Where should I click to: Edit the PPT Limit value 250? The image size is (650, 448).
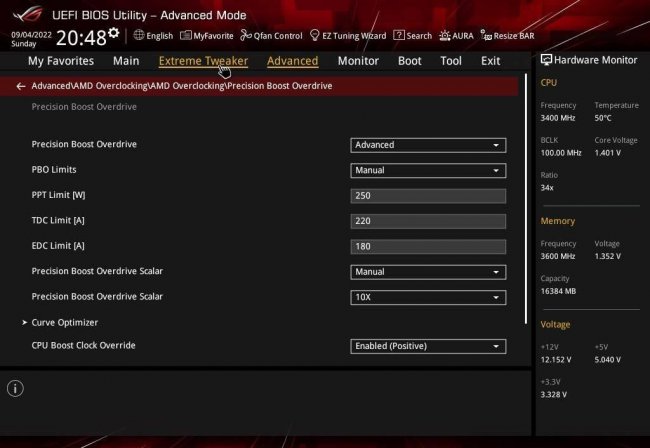428,196
